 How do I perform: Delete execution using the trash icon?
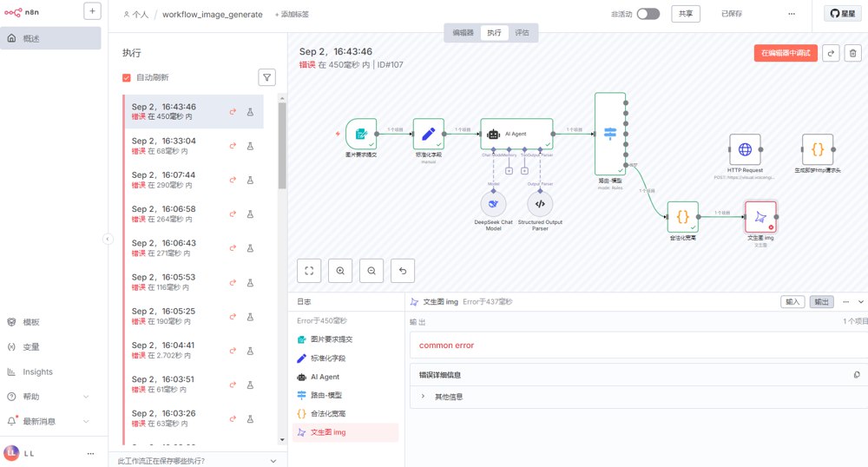click(x=852, y=53)
